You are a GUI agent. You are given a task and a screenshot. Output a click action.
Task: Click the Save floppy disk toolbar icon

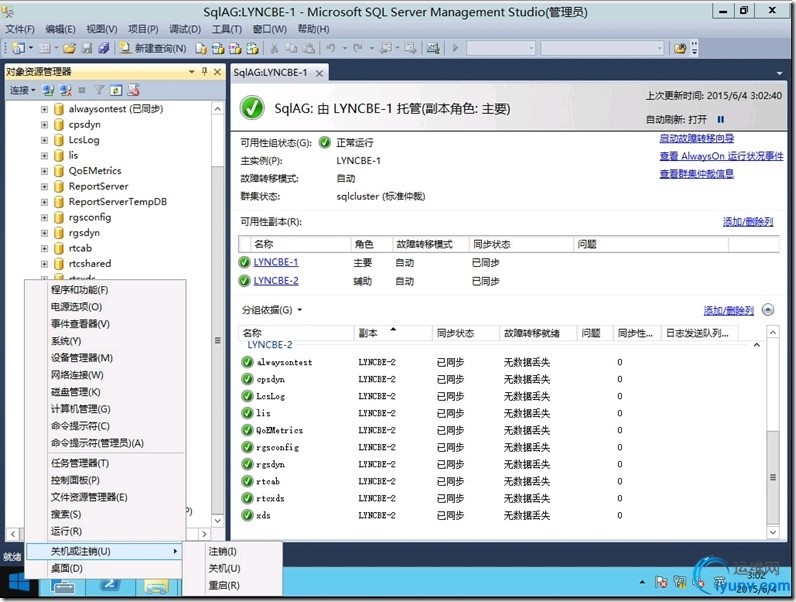(87, 48)
